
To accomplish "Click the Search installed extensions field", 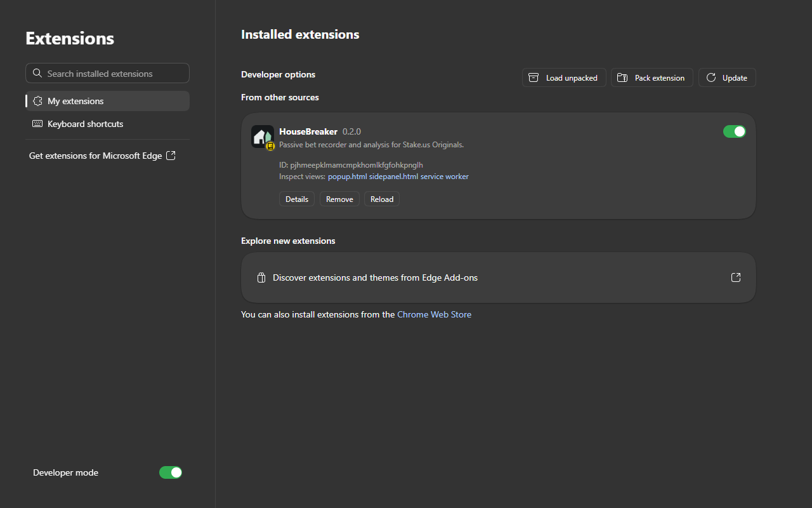I will pyautogui.click(x=108, y=73).
